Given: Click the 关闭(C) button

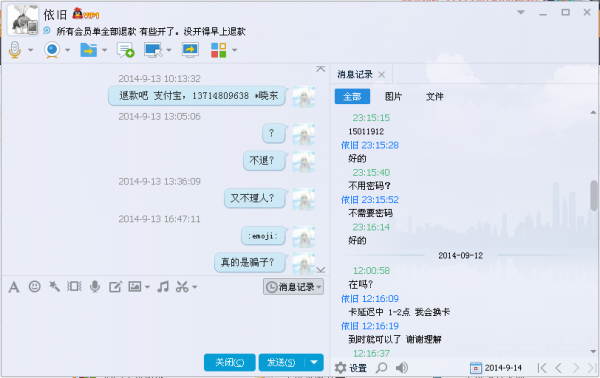Looking at the screenshot, I should tap(230, 362).
